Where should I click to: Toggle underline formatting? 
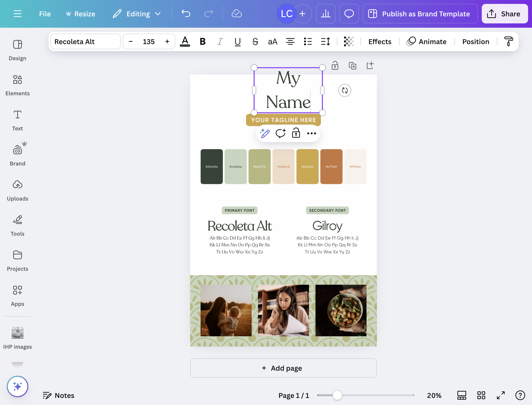pyautogui.click(x=238, y=42)
